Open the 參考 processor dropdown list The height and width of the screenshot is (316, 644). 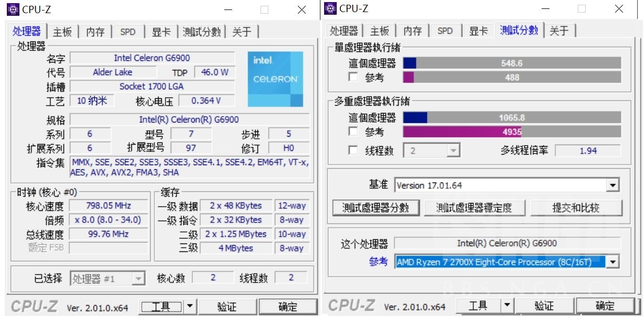(612, 261)
